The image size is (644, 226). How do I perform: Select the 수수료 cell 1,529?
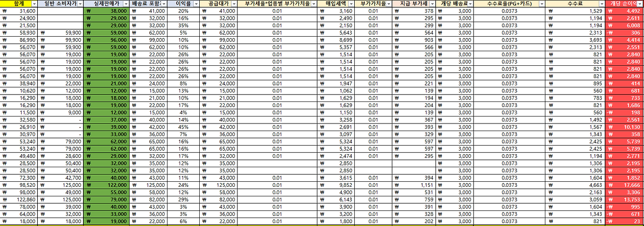(x=575, y=11)
